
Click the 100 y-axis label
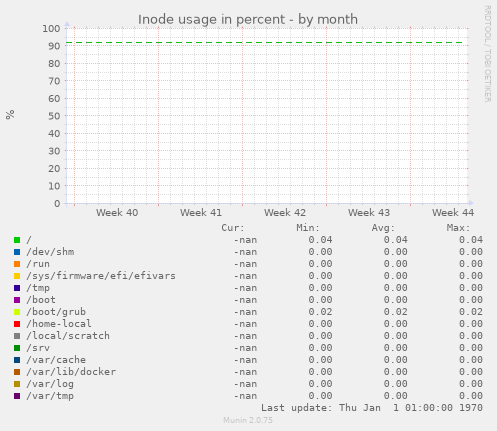pyautogui.click(x=51, y=29)
